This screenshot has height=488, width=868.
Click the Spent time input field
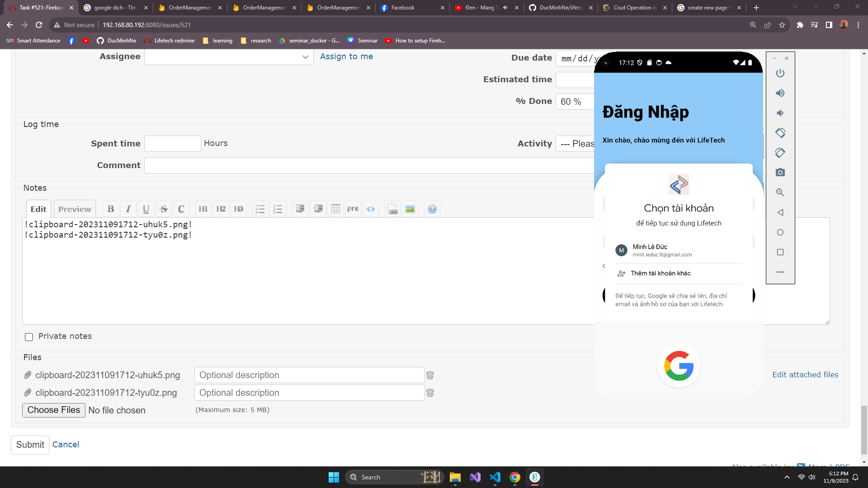pyautogui.click(x=172, y=144)
